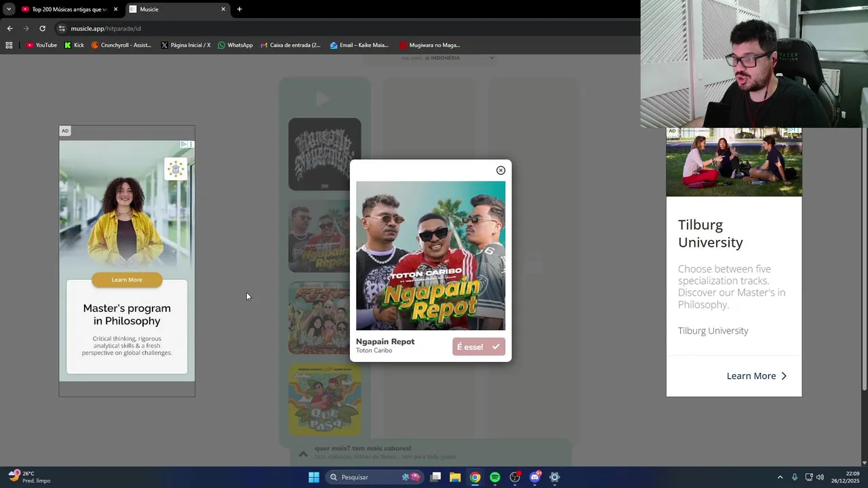Open the Crunchyroll bookmark

tap(121, 45)
